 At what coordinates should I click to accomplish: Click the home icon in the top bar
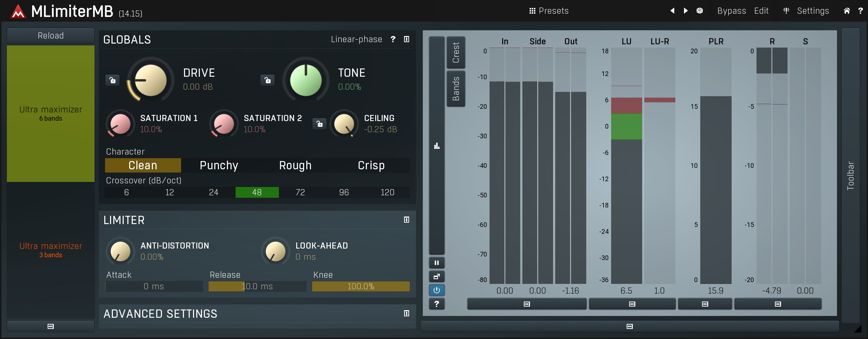point(846,11)
